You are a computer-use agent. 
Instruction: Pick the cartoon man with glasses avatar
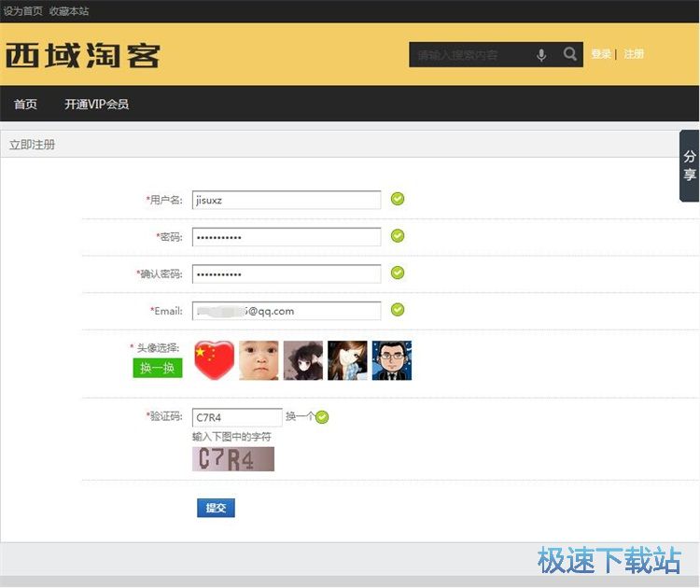[x=392, y=360]
